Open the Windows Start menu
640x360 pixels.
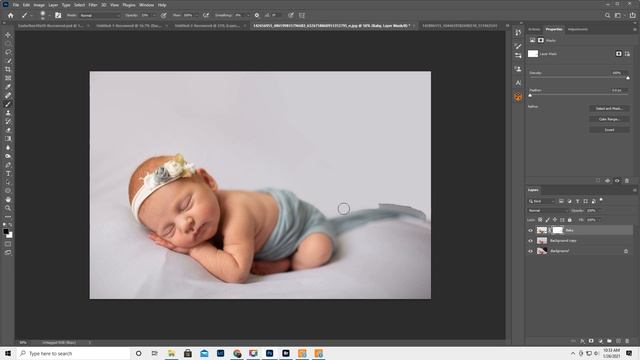click(x=8, y=353)
